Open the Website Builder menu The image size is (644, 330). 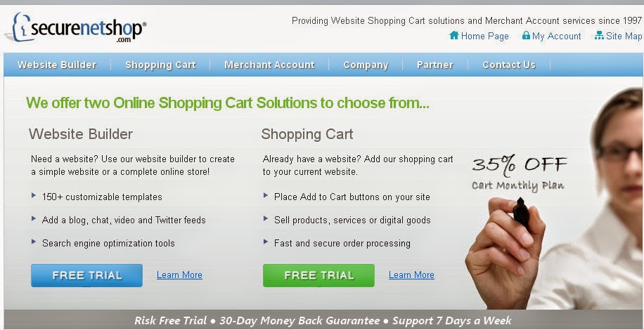57,65
